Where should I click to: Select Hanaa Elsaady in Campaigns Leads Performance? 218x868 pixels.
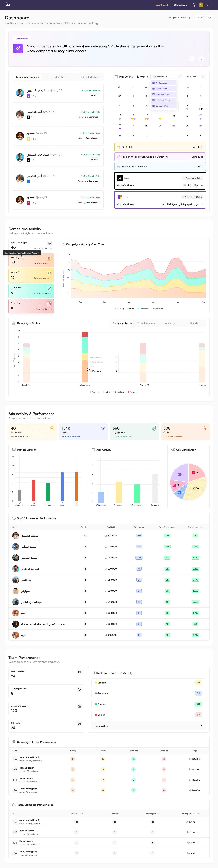coord(109,769)
